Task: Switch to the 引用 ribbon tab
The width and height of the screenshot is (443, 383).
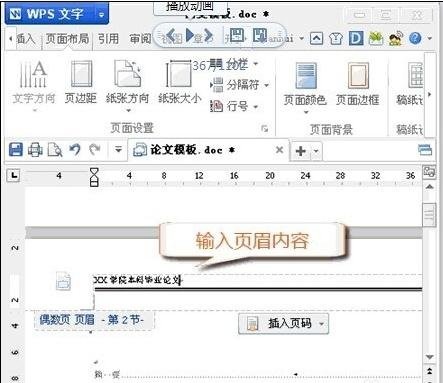Action: point(108,39)
